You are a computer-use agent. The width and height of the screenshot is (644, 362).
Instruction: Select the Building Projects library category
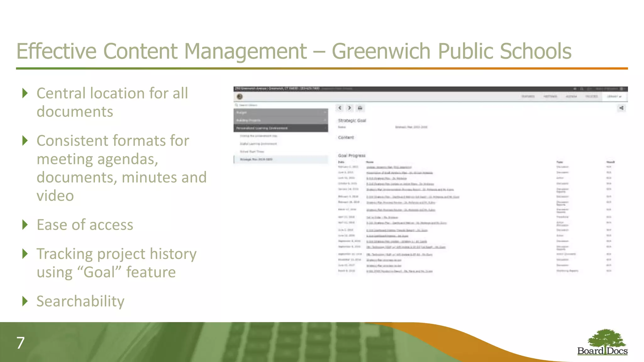(281, 120)
